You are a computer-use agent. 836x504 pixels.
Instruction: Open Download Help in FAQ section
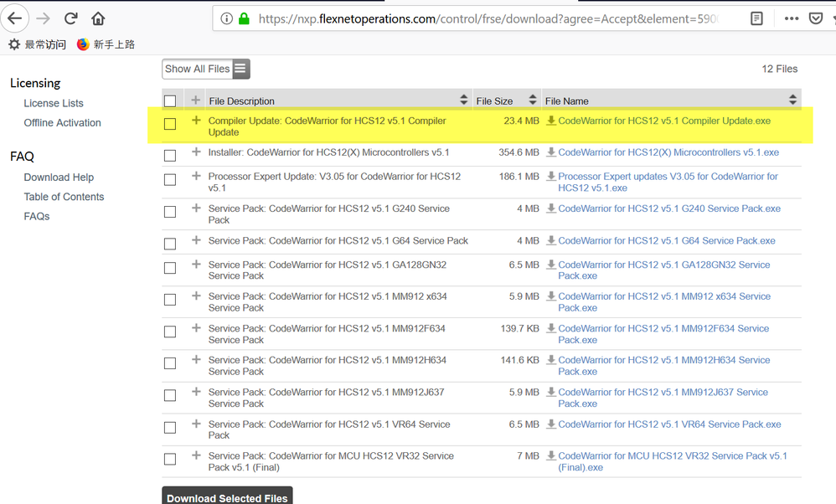click(59, 177)
